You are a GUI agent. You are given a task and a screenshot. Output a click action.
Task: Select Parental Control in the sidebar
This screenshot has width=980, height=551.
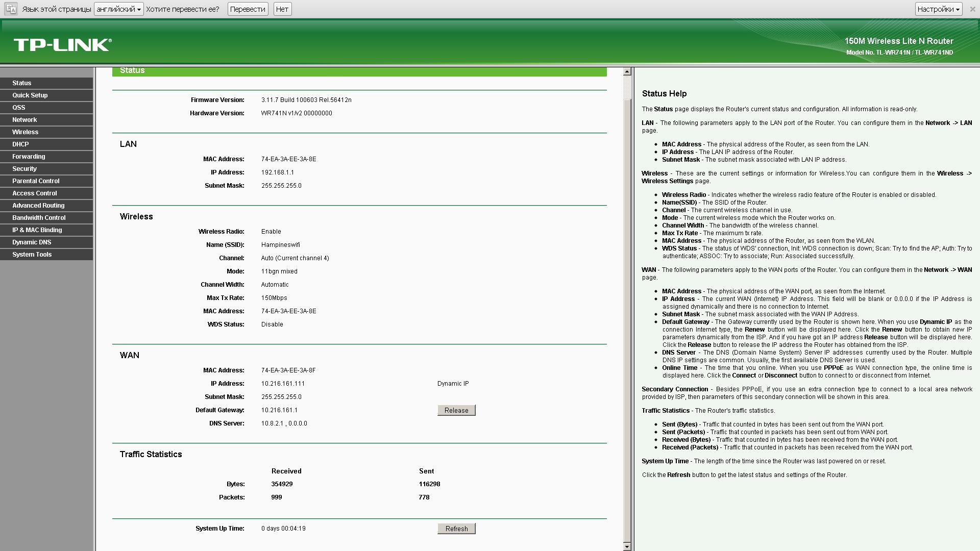click(36, 181)
